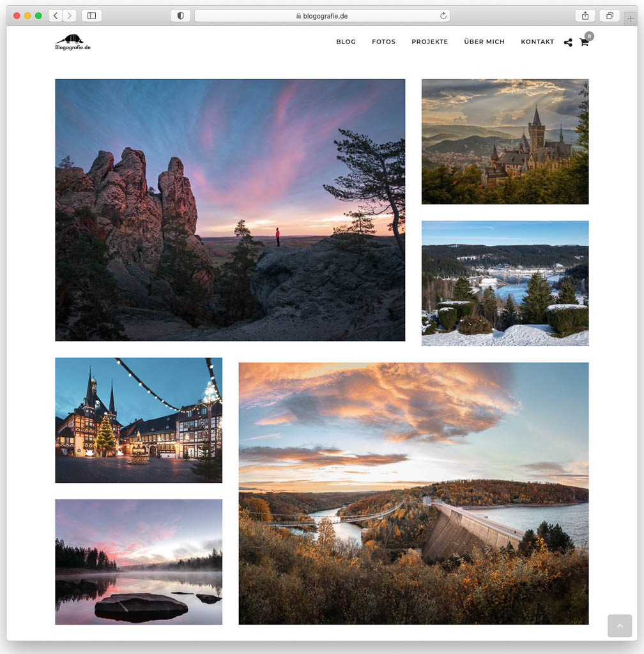Open the PROJEKTE menu item
Viewport: 644px width, 654px height.
pos(429,42)
